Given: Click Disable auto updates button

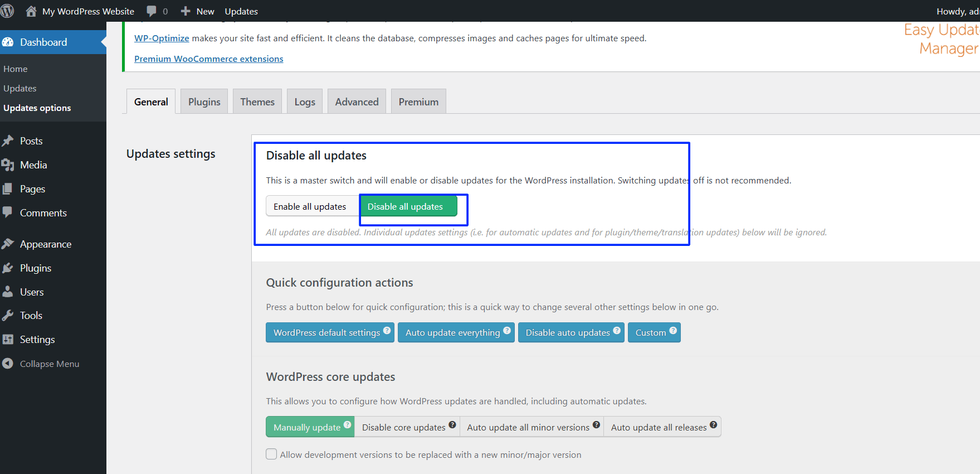Looking at the screenshot, I should (571, 332).
